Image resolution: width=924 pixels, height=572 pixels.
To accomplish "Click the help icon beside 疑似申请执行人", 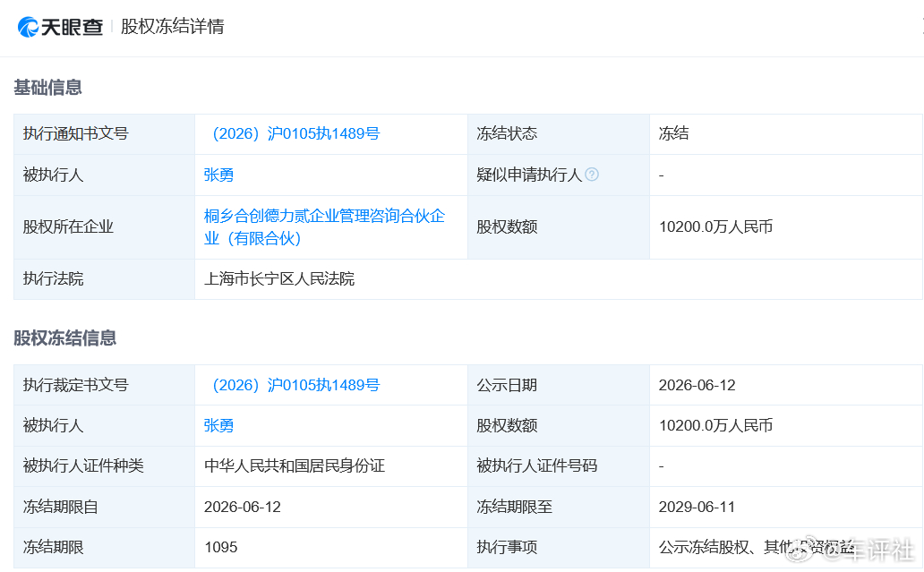I will coord(592,175).
